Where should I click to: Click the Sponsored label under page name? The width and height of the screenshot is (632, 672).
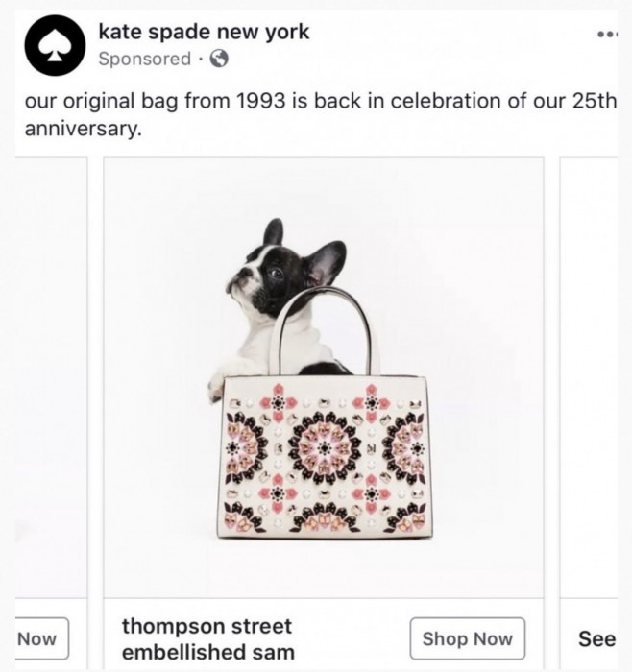144,60
